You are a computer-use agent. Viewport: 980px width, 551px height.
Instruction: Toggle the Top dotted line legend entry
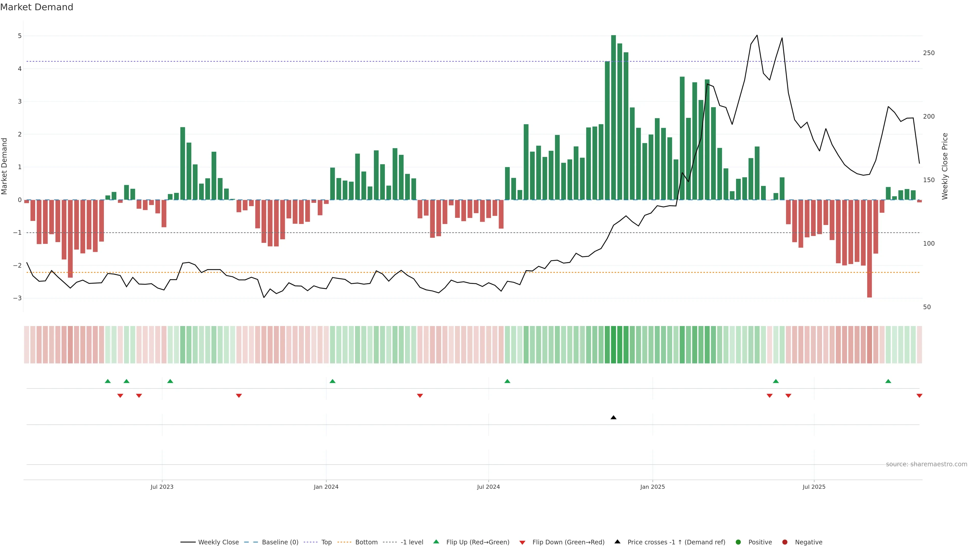click(x=326, y=542)
